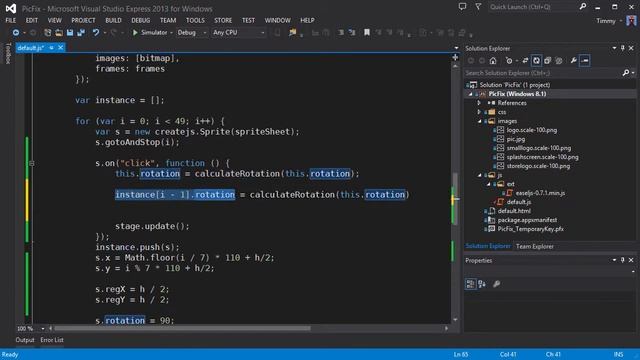This screenshot has height=360, width=640.
Task: Open the DEBUG menu
Action: (x=140, y=20)
